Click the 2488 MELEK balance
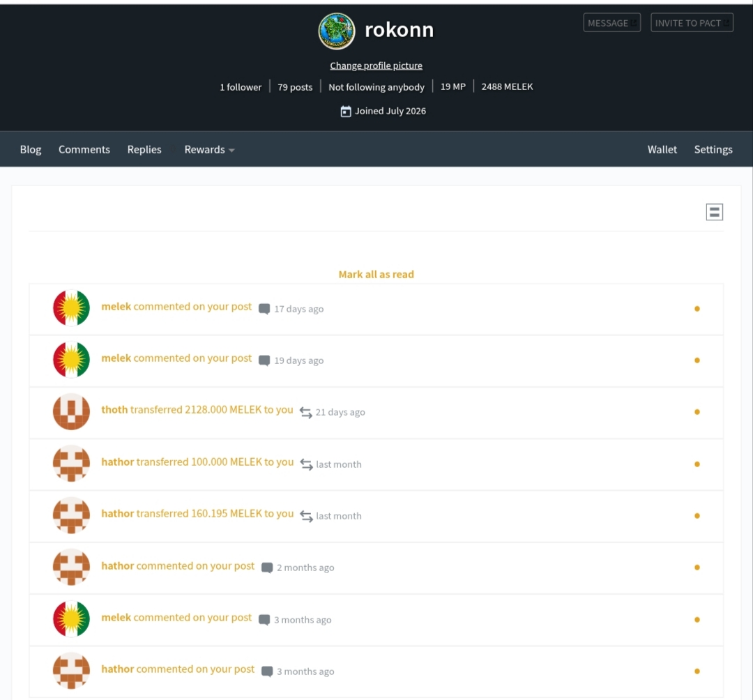753x700 pixels. point(507,87)
